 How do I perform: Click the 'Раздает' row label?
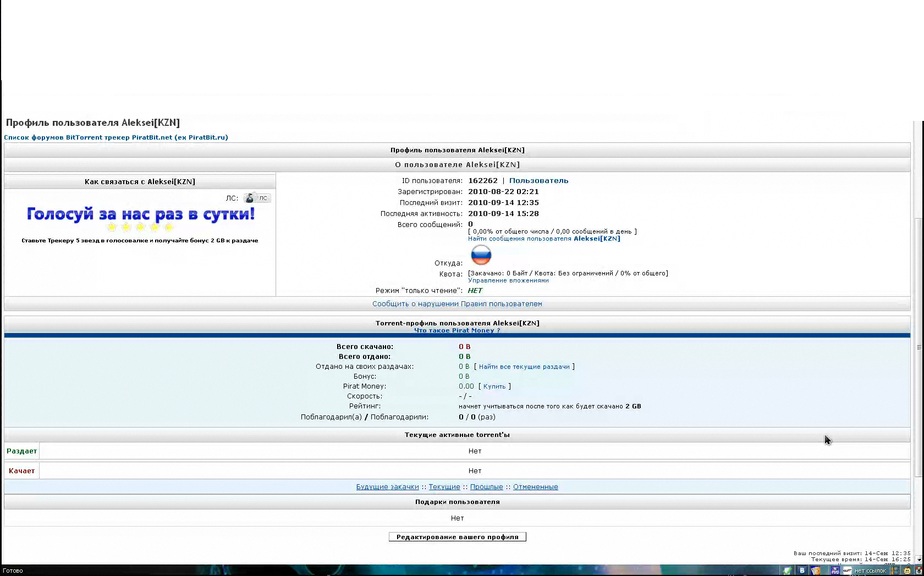pos(21,451)
